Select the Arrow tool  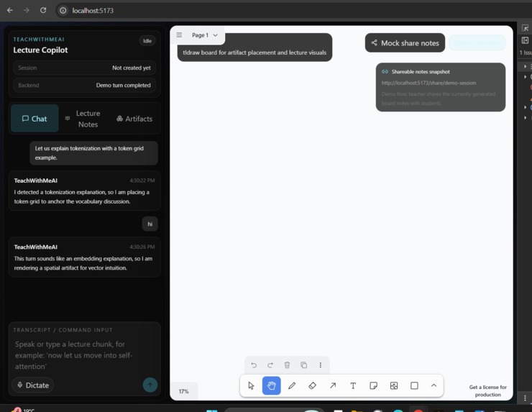[x=333, y=385]
